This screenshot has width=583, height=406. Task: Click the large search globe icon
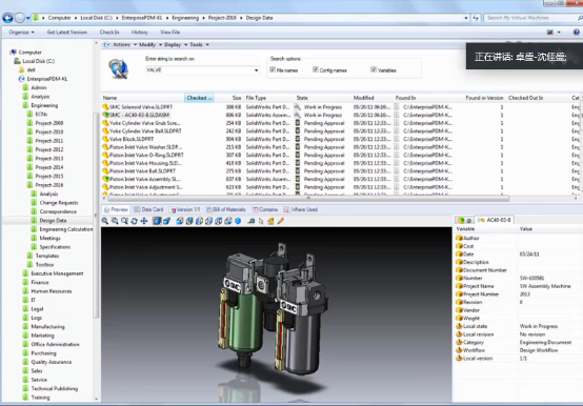(118, 68)
